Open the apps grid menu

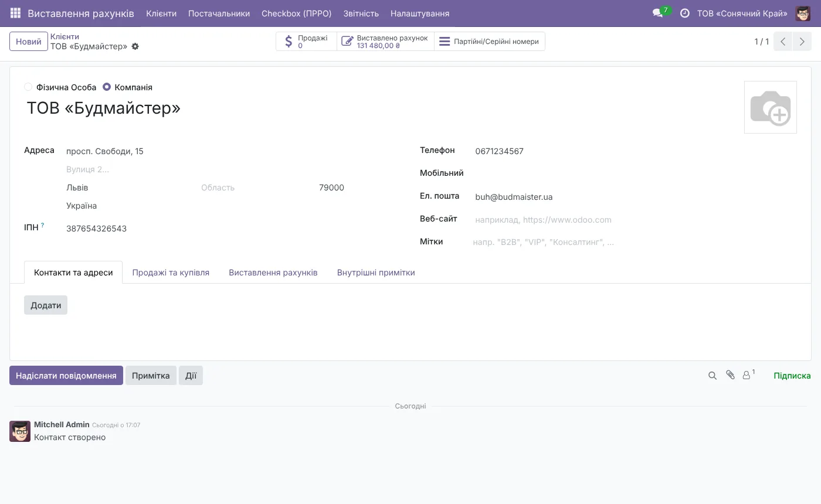pyautogui.click(x=15, y=13)
